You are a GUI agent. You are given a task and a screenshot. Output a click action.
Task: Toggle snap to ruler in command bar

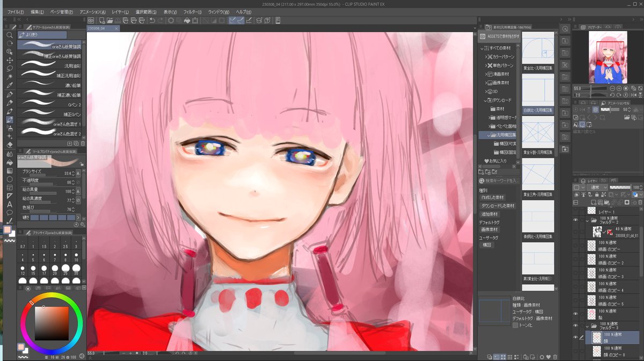[233, 20]
